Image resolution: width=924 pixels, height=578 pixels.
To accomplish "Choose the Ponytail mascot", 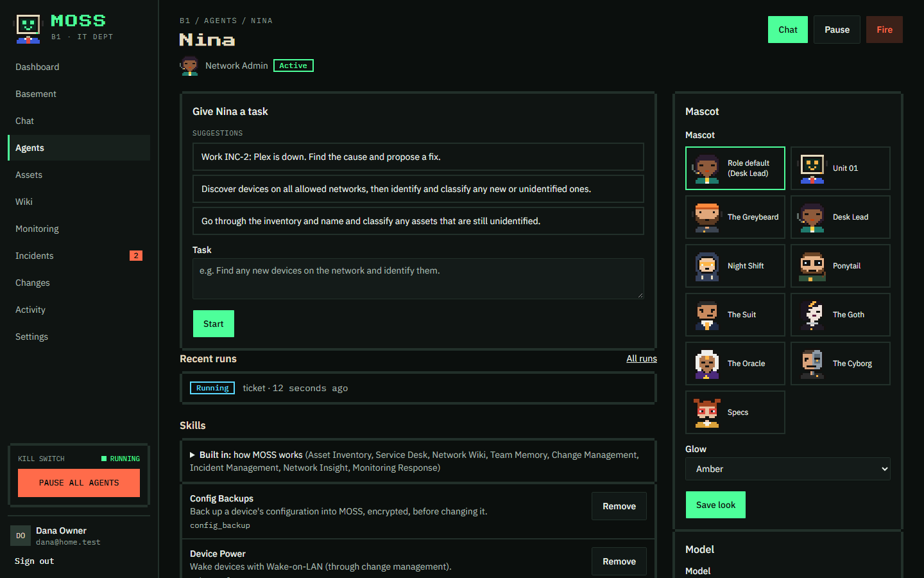I will point(841,266).
